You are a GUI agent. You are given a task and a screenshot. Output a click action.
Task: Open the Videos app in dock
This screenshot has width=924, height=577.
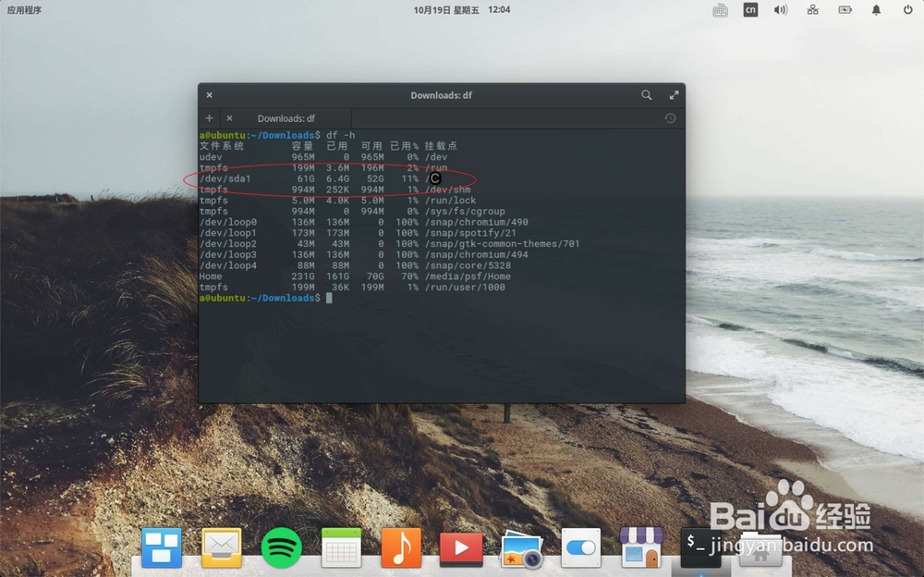tap(461, 548)
